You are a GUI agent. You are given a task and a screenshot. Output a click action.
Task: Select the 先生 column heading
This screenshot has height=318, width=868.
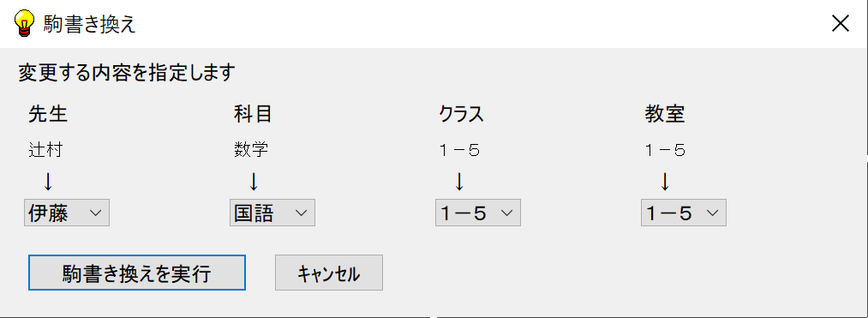click(x=48, y=114)
